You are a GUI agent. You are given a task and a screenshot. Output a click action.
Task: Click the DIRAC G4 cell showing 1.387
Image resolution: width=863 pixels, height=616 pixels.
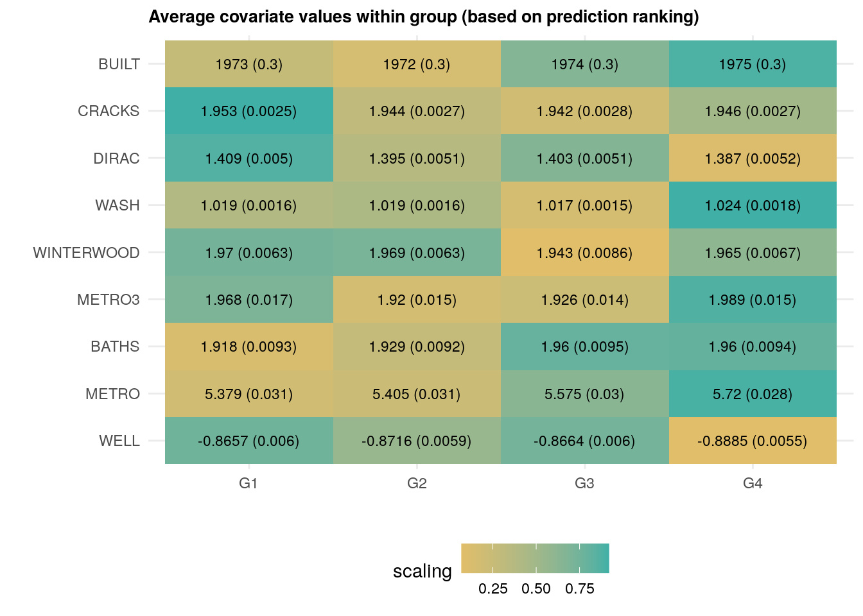pos(753,158)
